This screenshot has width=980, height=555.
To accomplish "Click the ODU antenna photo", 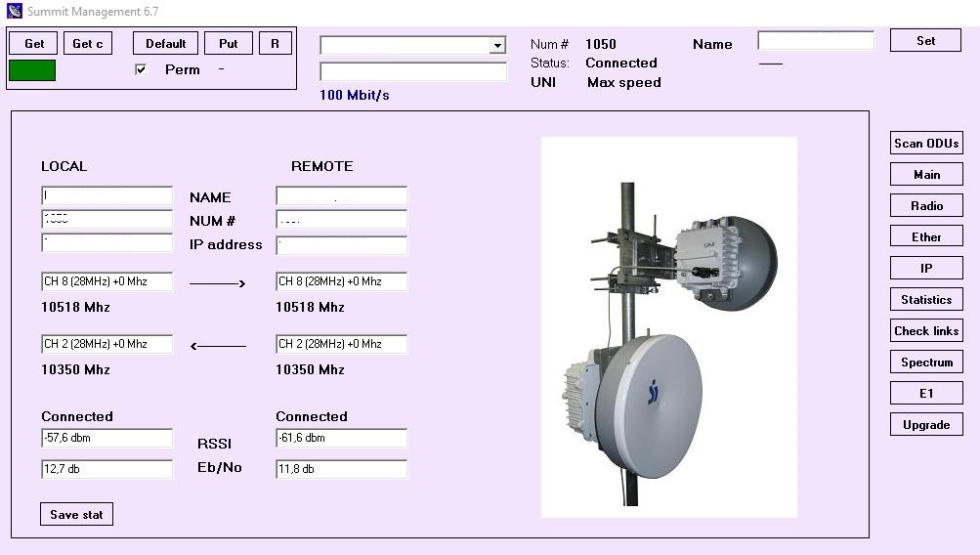I will coord(668,327).
